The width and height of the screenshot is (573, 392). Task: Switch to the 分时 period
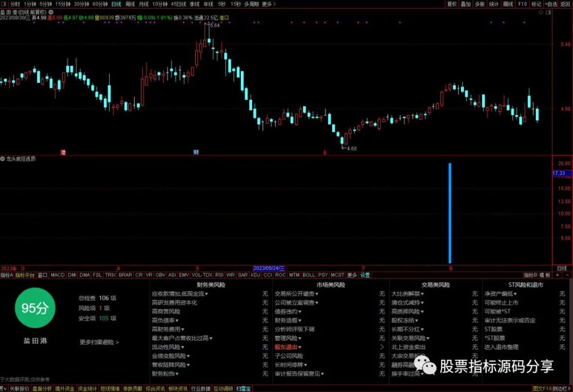point(15,4)
